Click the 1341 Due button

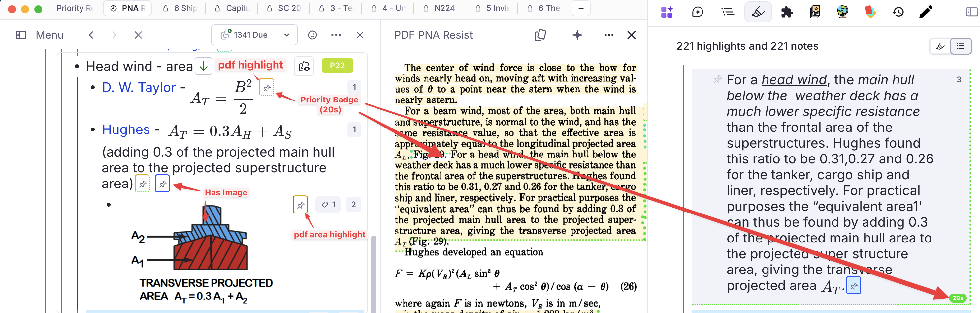tap(244, 35)
